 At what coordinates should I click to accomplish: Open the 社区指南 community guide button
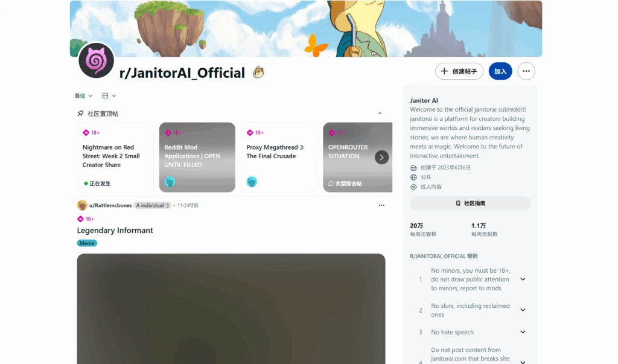[470, 203]
